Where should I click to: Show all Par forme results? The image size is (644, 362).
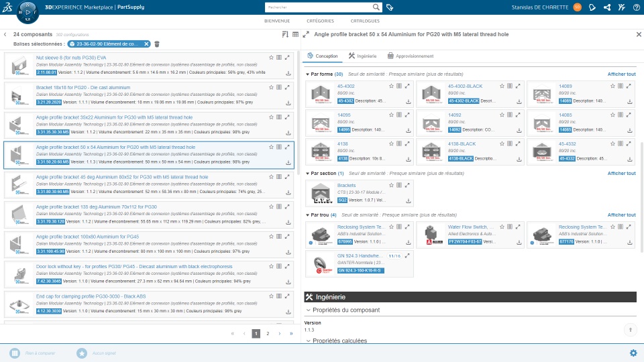point(621,74)
